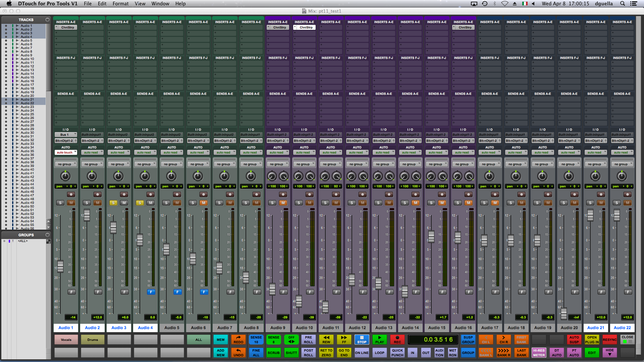The height and width of the screenshot is (362, 644).
Task: Toggle mute on Audio 2
Action: (98, 203)
